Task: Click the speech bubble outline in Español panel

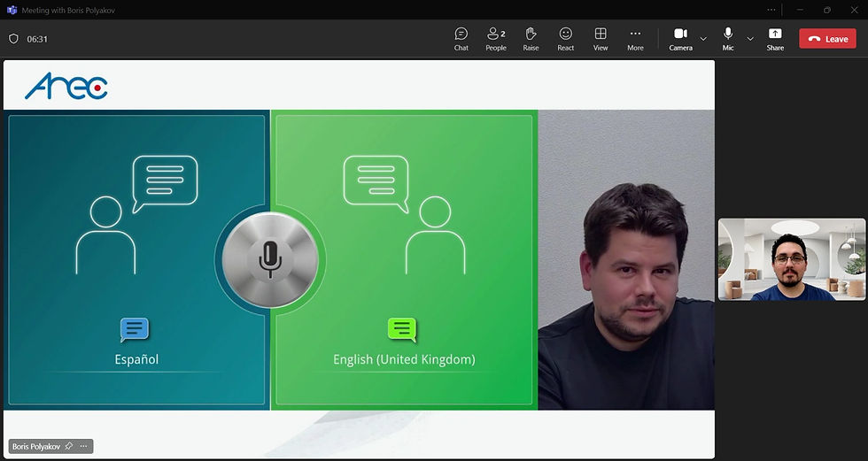Action: [165, 183]
